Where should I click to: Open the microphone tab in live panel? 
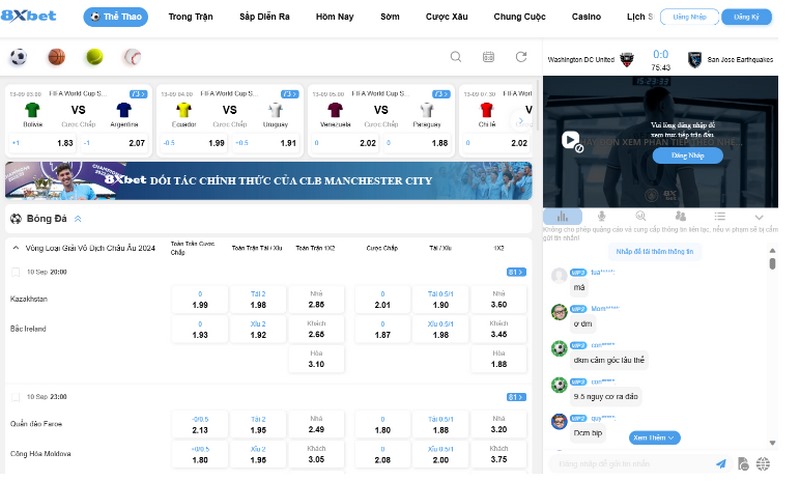pyautogui.click(x=601, y=216)
